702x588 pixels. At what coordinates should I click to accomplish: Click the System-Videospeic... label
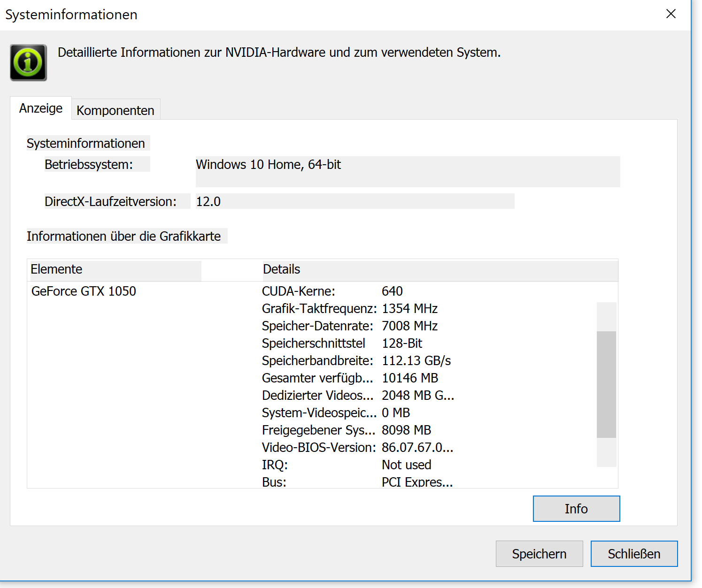click(x=319, y=413)
